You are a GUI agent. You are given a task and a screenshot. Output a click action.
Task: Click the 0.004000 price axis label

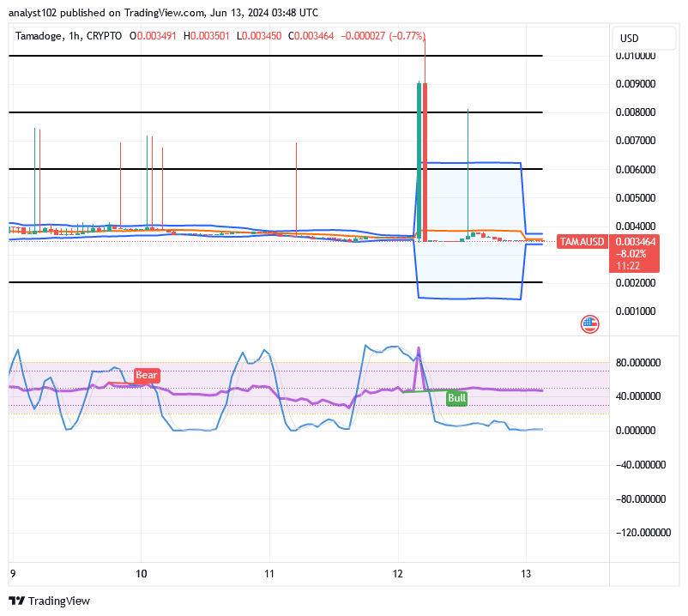[x=636, y=226]
